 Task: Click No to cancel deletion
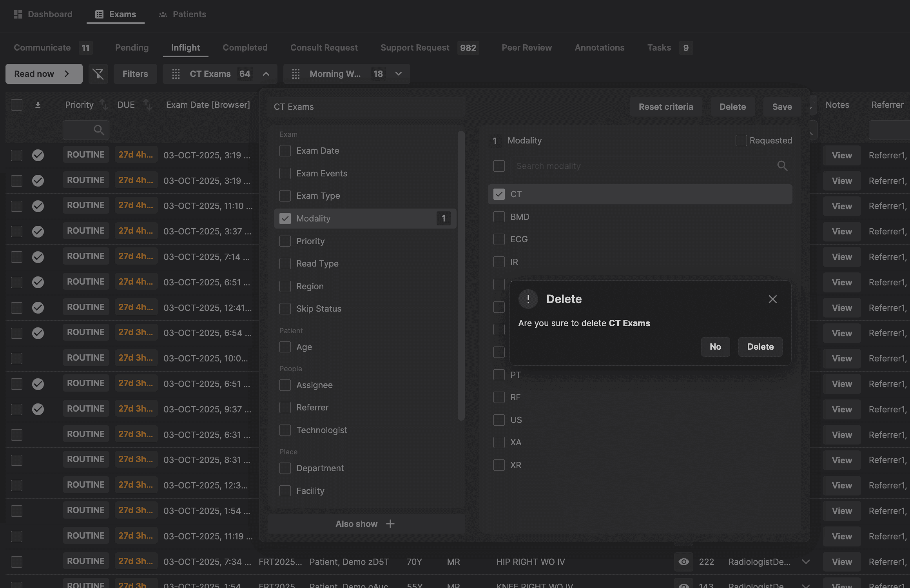click(715, 347)
